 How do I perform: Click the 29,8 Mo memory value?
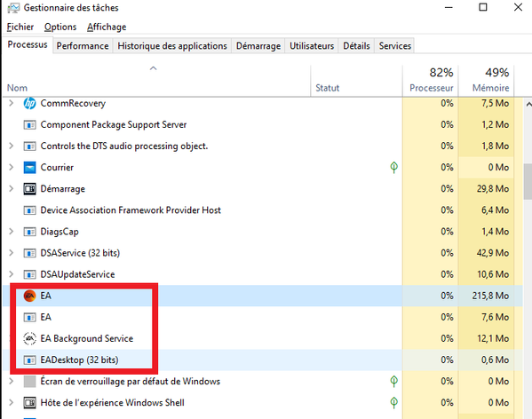[493, 189]
